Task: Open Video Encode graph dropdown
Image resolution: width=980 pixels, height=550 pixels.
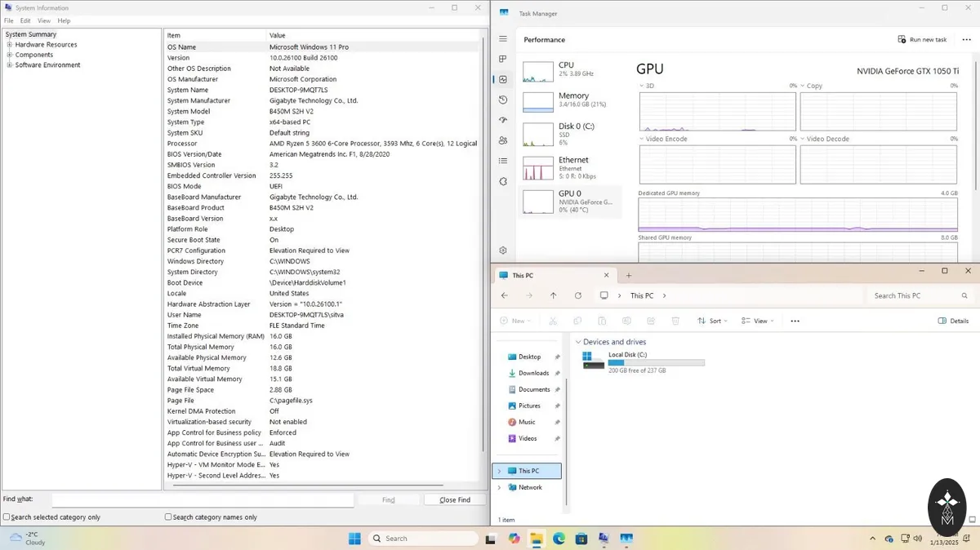Action: 642,139
